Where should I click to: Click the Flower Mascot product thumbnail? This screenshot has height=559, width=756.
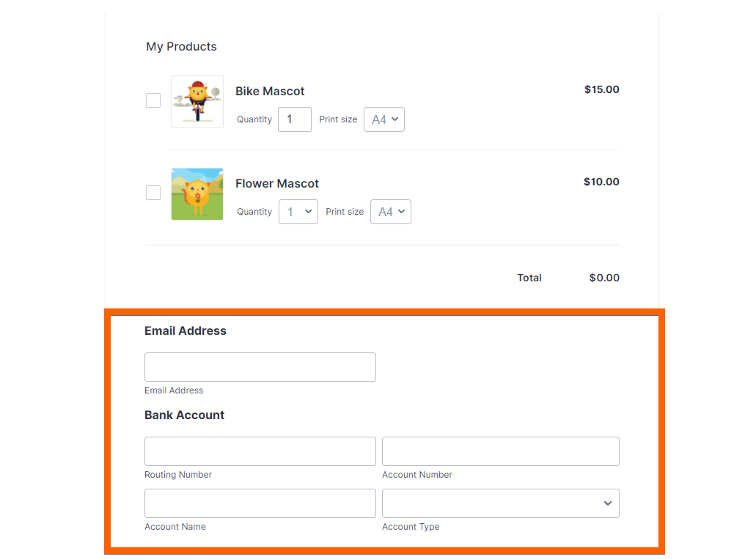(197, 194)
